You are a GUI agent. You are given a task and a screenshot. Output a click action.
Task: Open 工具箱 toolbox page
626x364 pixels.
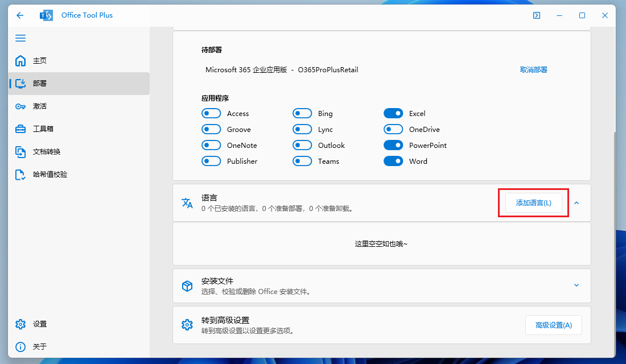(79, 129)
